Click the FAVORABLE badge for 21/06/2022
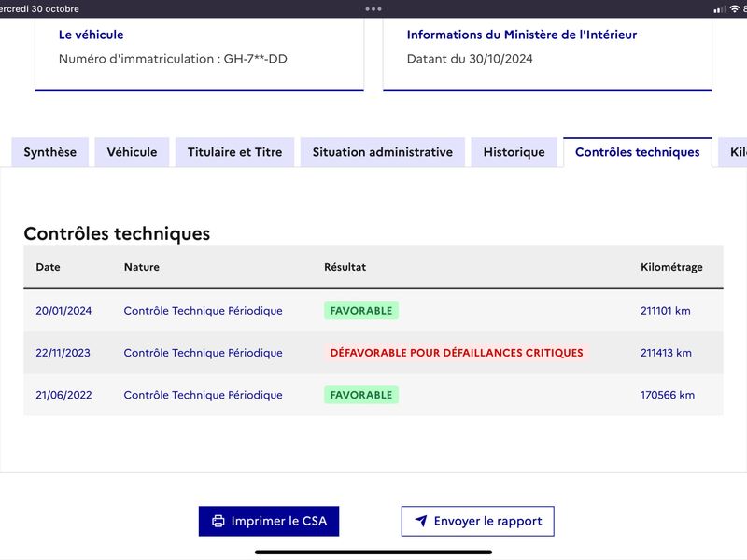This screenshot has height=560, width=747. (x=361, y=395)
